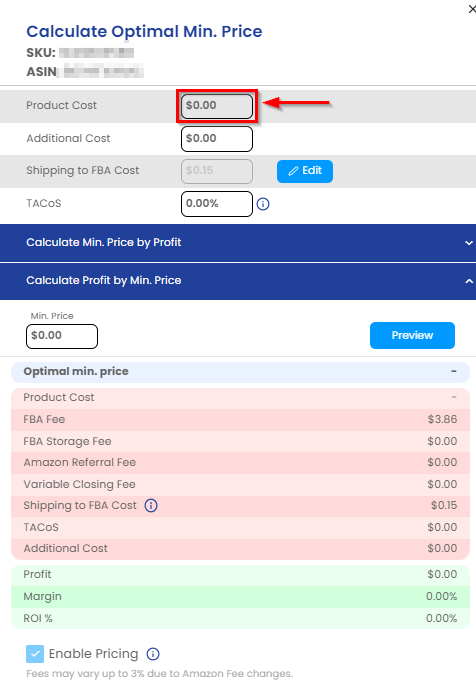The height and width of the screenshot is (688, 476).
Task: Click the Enable Pricing label text
Action: click(93, 654)
